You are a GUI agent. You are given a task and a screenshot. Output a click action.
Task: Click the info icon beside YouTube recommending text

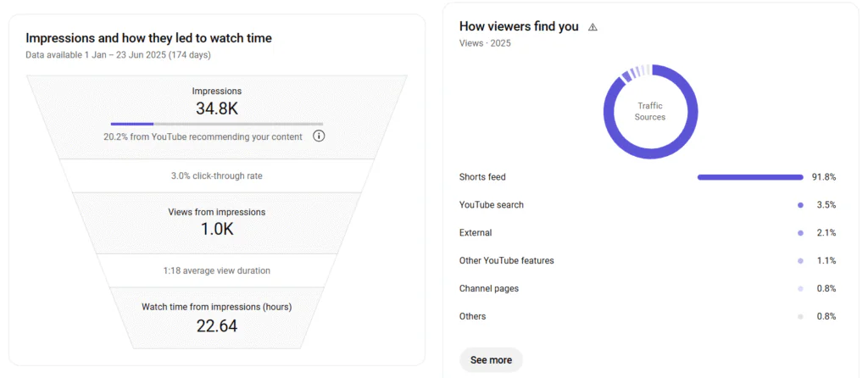[x=319, y=136]
